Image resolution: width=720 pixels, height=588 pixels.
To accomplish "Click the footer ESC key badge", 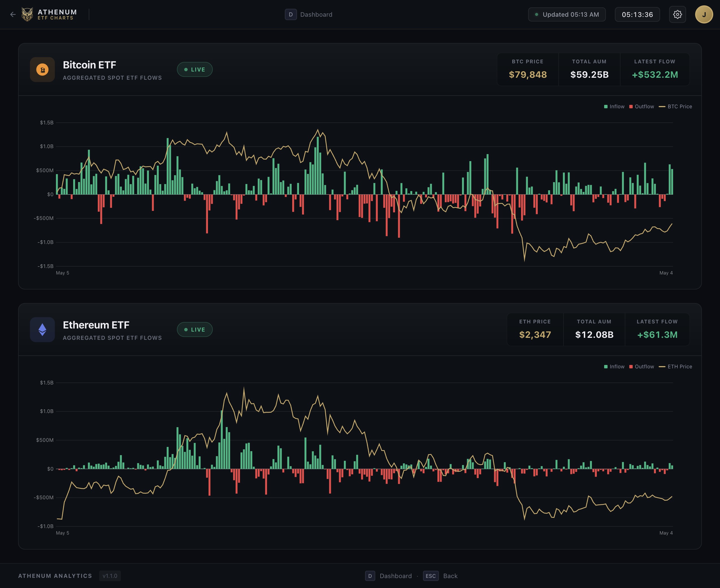I will 431,576.
